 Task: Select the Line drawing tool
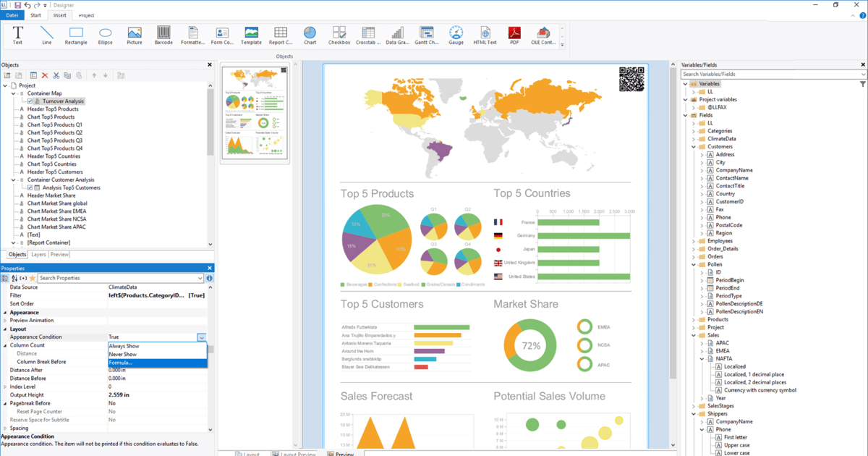click(47, 35)
